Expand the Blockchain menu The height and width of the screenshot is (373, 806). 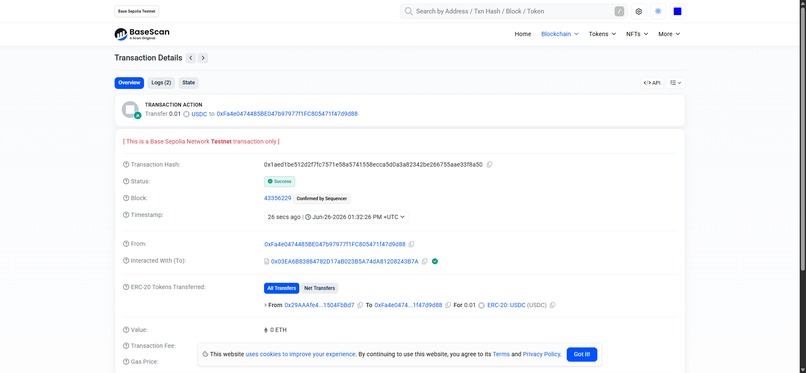coord(560,34)
